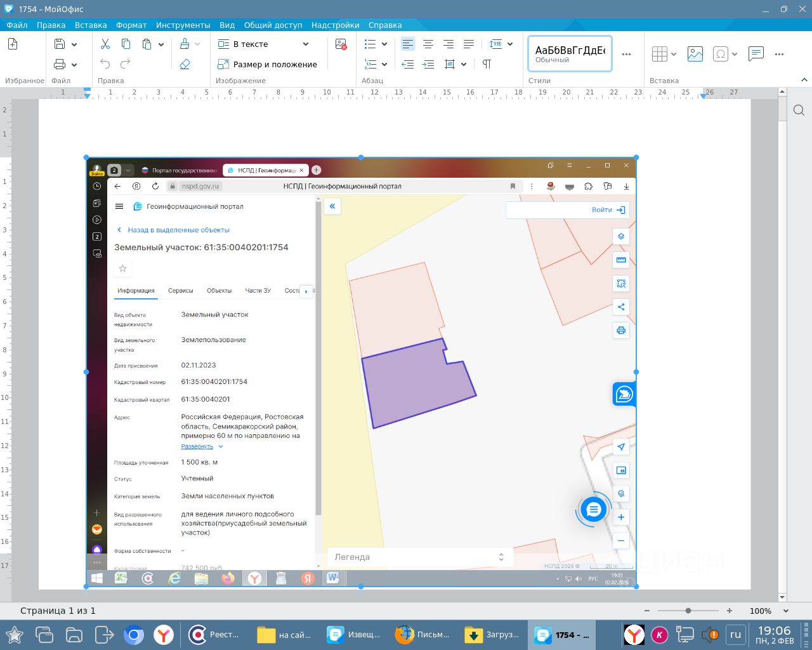Viewport: 812px width, 650px height.
Task: Open Yandex Browser from the taskbar
Action: pos(164,635)
